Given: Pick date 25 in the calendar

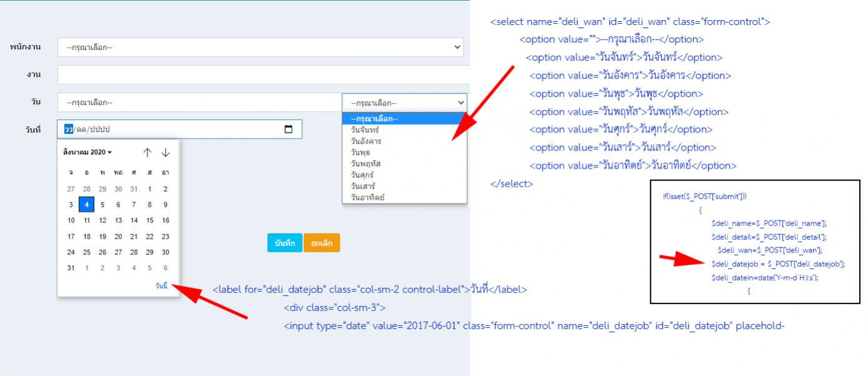Looking at the screenshot, I should coord(87,252).
